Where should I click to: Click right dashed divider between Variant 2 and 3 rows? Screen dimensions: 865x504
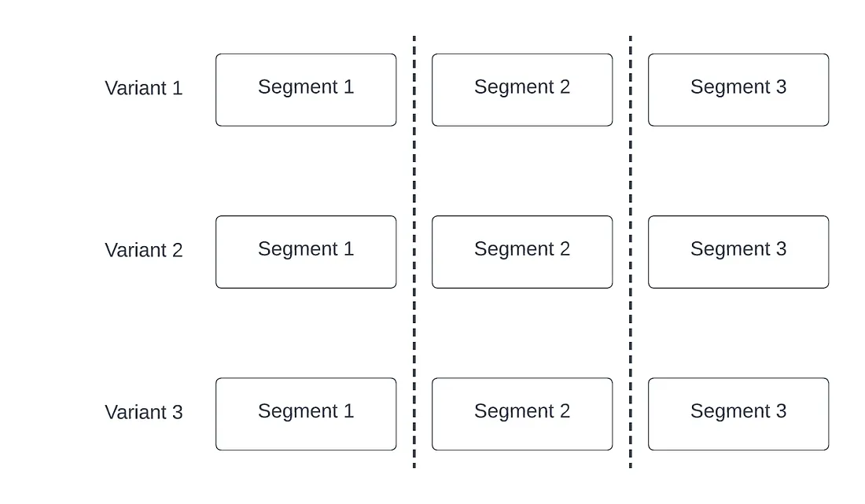point(631,333)
